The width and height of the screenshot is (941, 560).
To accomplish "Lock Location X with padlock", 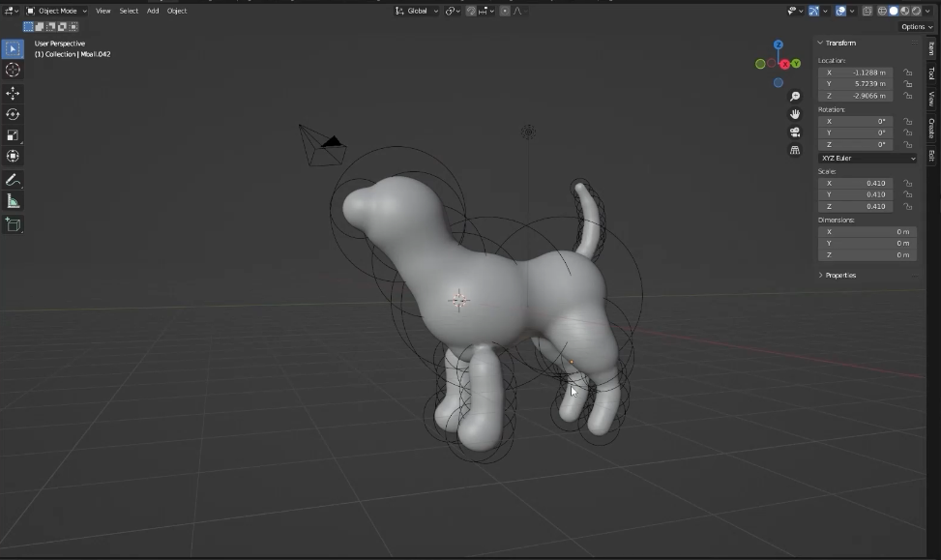I will pos(907,73).
